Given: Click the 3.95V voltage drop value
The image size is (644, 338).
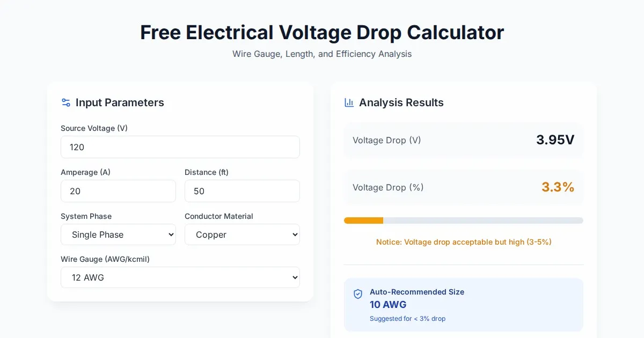Looking at the screenshot, I should point(555,140).
